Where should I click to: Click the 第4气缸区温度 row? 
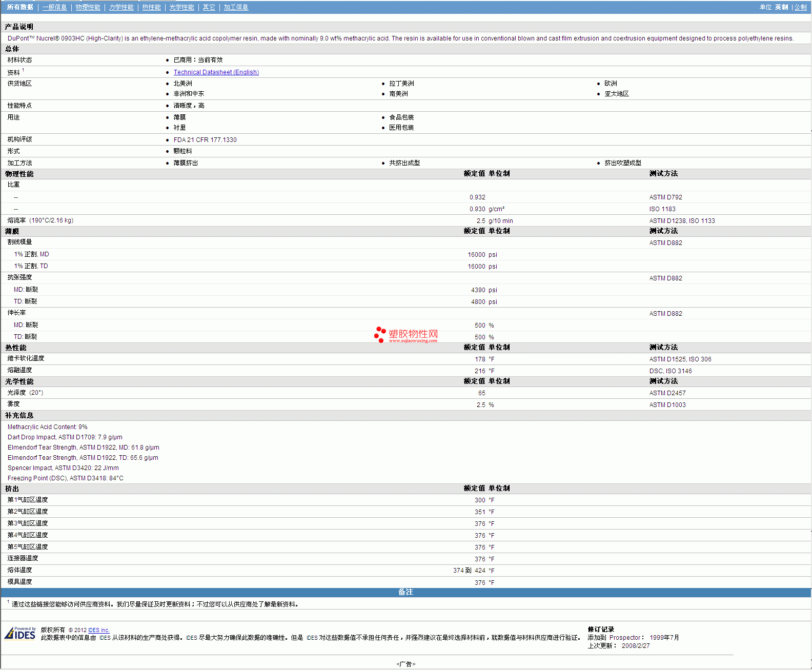pos(405,535)
